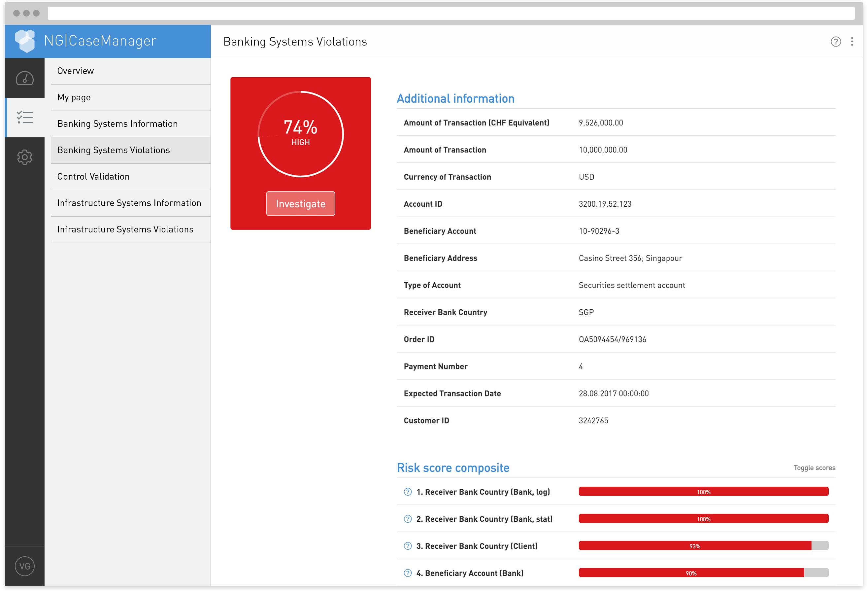Go to Overview in the side menu
The height and width of the screenshot is (591, 868).
coord(76,71)
